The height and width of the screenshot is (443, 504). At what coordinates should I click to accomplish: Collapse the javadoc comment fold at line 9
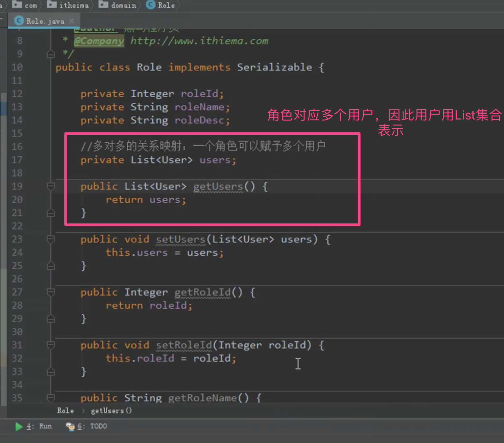click(50, 54)
